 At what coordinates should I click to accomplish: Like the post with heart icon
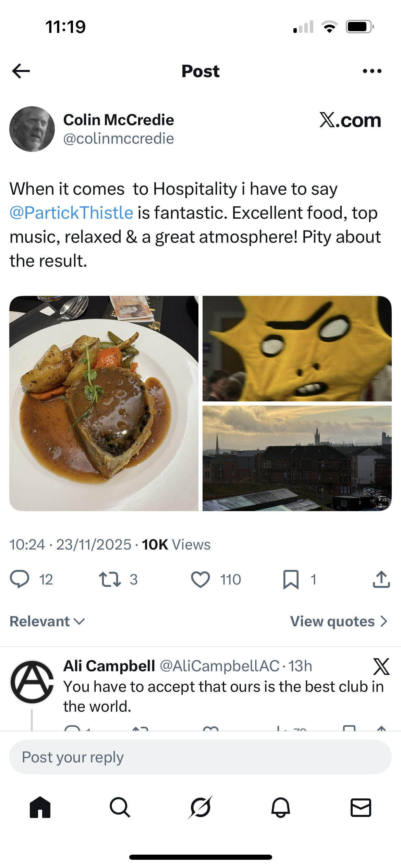pos(200,579)
